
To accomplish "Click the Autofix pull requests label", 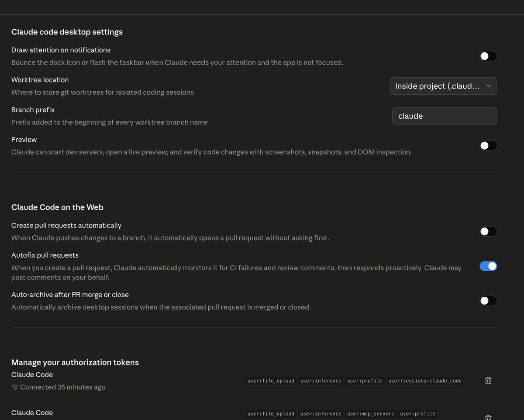I will (x=45, y=255).
